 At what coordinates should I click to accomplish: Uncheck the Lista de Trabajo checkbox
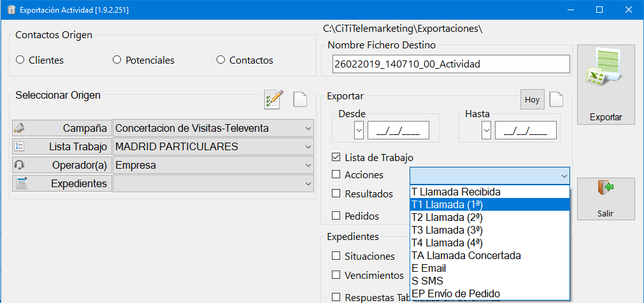point(336,157)
